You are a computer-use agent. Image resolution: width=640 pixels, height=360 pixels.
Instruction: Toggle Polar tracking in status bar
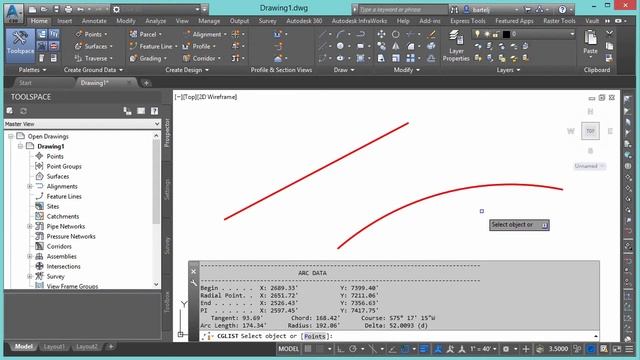[353, 349]
